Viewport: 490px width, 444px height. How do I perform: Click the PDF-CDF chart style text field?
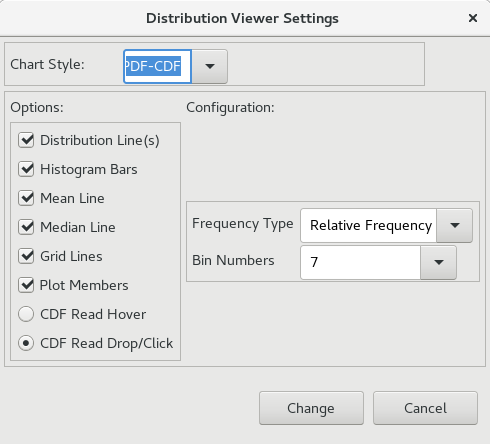click(157, 66)
